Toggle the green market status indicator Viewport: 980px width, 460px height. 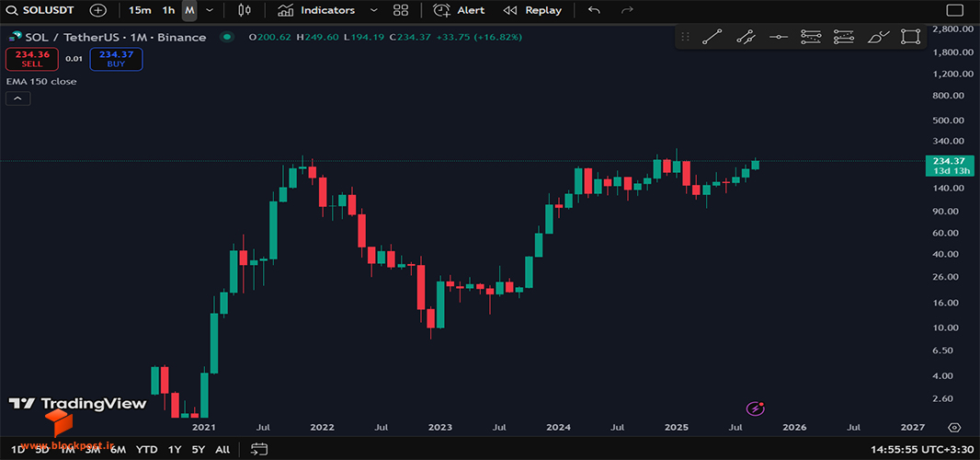[x=227, y=38]
